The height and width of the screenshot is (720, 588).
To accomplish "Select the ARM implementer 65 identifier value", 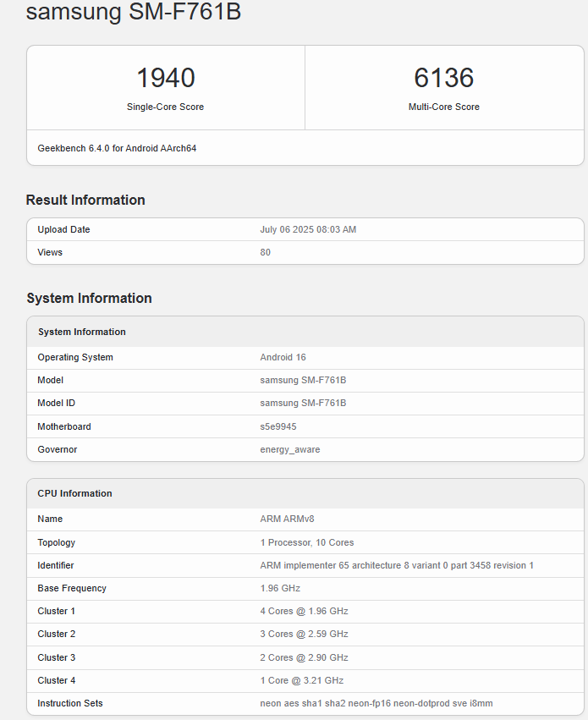I will (x=397, y=565).
